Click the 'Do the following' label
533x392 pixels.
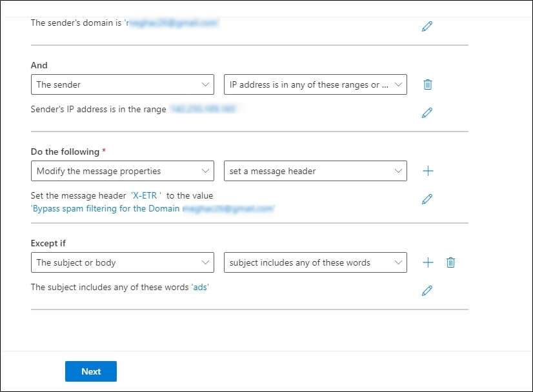[65, 152]
